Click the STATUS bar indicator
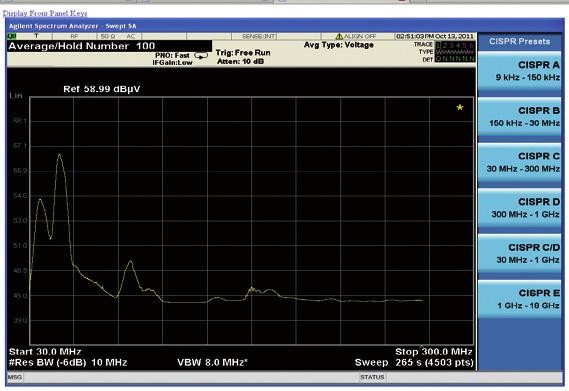Image resolution: width=569 pixels, height=391 pixels. [x=372, y=377]
